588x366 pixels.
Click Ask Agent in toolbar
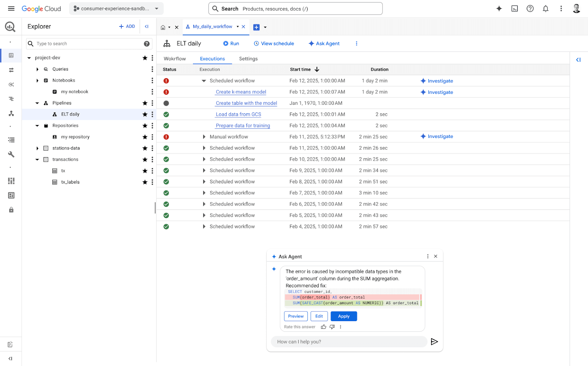click(x=324, y=43)
